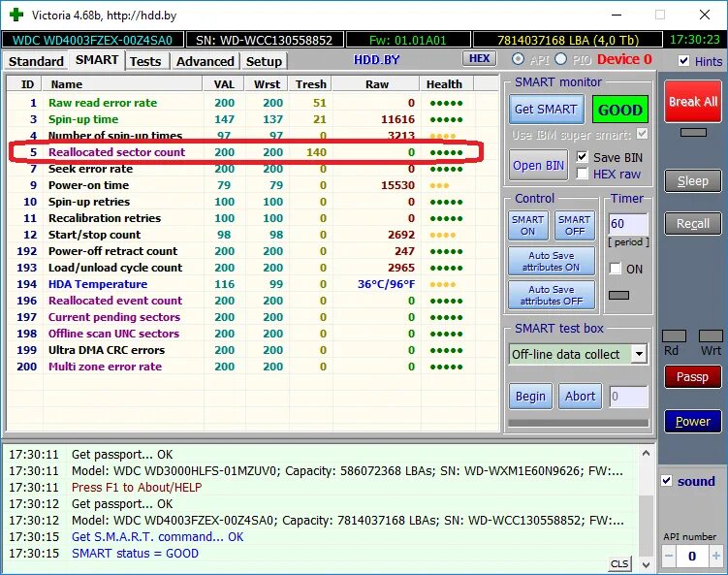Viewport: 728px width, 575px height.
Task: Toggle the sound checkbox
Action: click(x=667, y=481)
